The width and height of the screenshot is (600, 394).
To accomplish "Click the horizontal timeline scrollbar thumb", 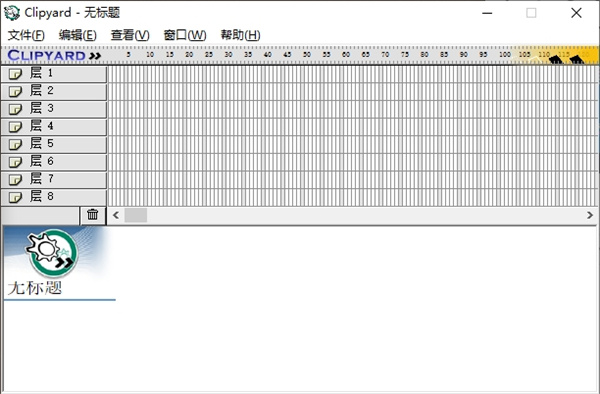I will pyautogui.click(x=135, y=215).
